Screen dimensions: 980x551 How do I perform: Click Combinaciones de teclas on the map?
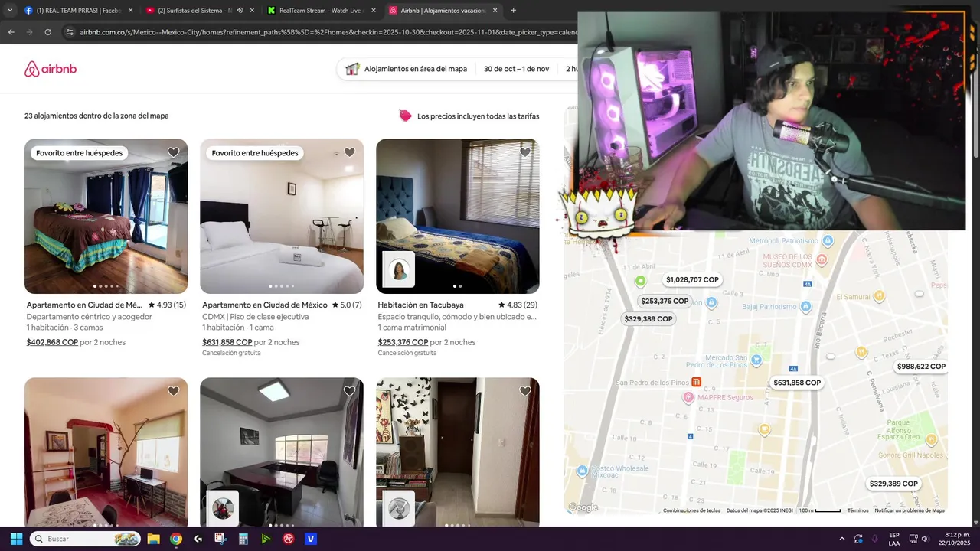pos(691,510)
